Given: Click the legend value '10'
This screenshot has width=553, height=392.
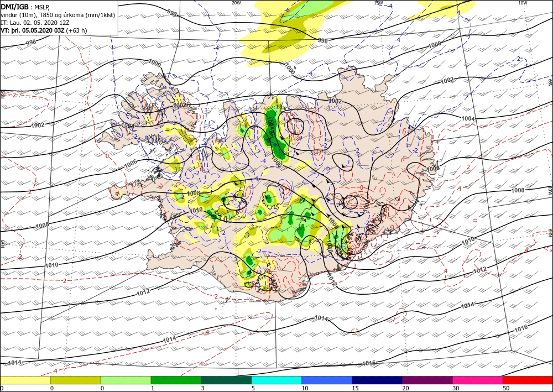Looking at the screenshot, I should pyautogui.click(x=305, y=388).
